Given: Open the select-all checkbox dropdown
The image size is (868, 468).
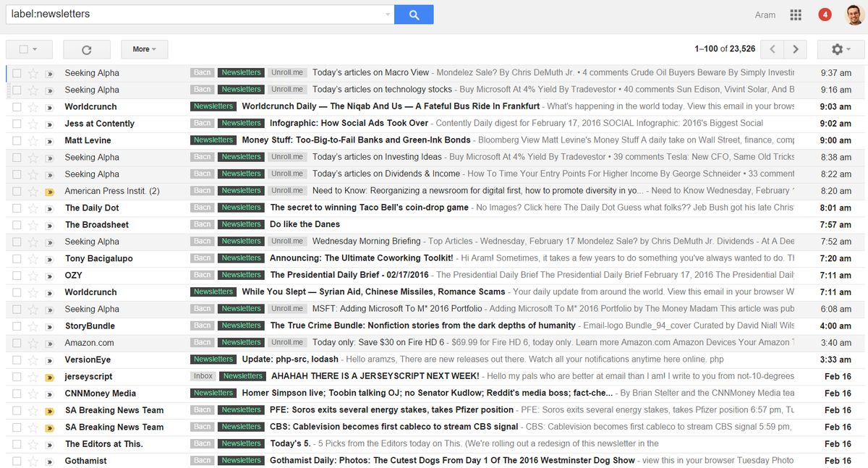Looking at the screenshot, I should tap(28, 49).
